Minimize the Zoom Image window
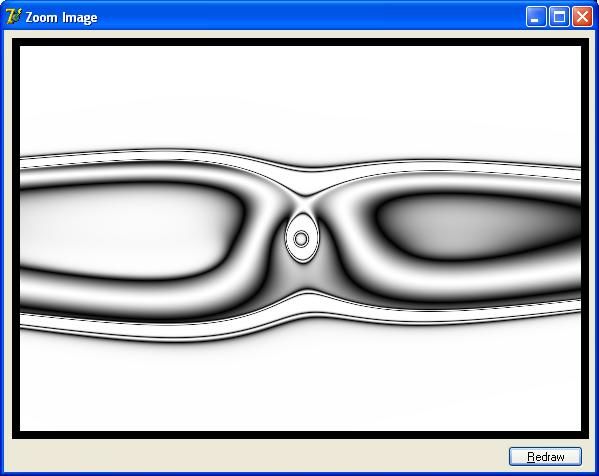599x476 pixels. point(536,17)
